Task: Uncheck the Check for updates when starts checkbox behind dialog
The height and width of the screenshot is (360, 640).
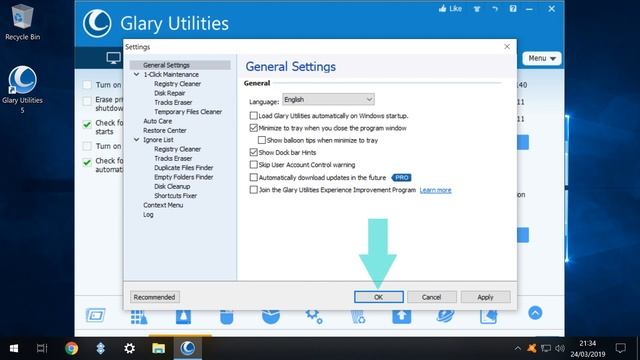Action: (87, 124)
